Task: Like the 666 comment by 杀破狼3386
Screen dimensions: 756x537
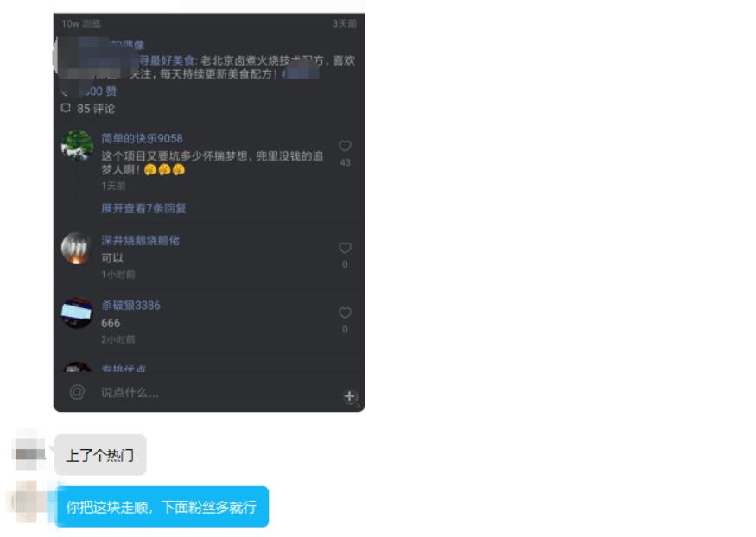Action: pyautogui.click(x=345, y=313)
